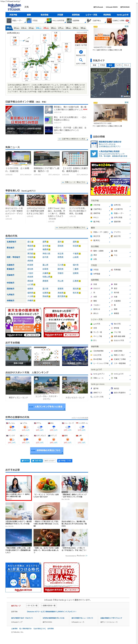Screen dimensions: 138x644
Task: Click the Facebook いいね! thumbs-up button
Action: 64,461
